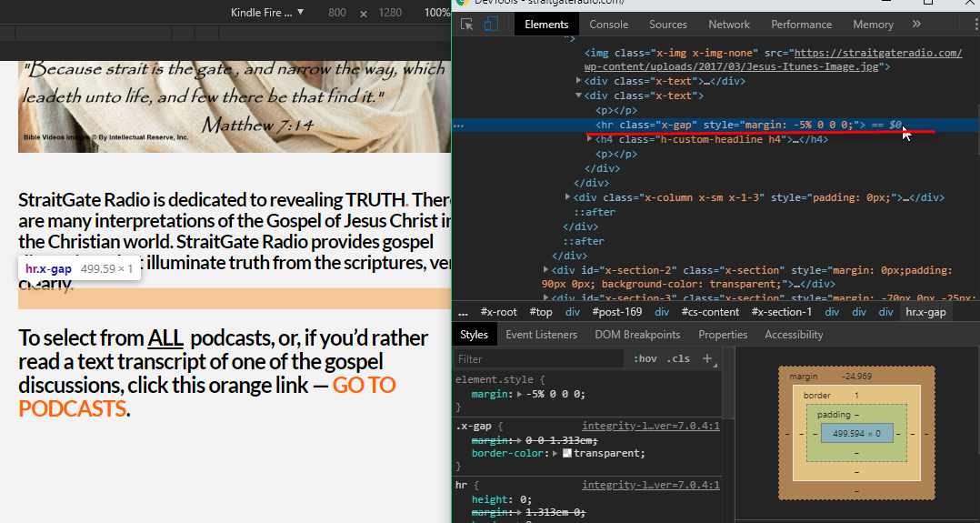This screenshot has width=980, height=523.
Task: Expand the h4 h-custom-headline node
Action: tap(590, 139)
